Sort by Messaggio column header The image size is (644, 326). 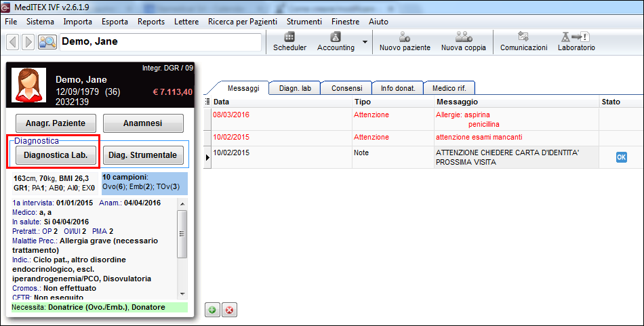(x=517, y=102)
